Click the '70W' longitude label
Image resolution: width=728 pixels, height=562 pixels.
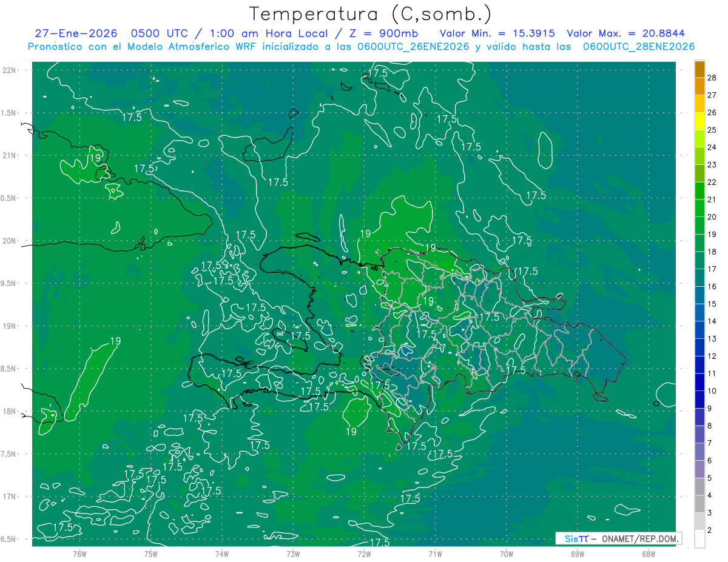(507, 554)
